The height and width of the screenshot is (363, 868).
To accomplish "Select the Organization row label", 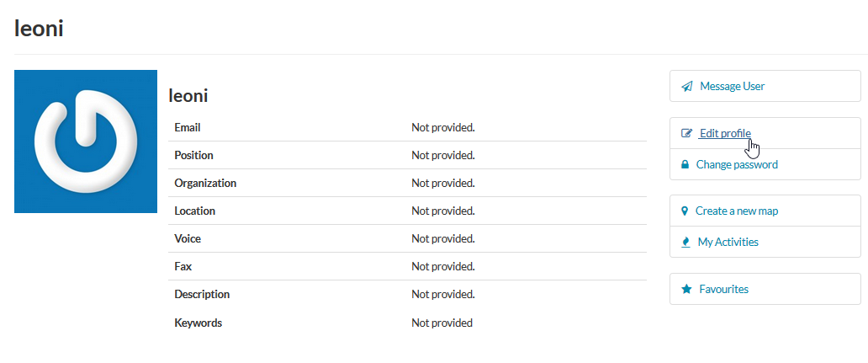I will [x=205, y=184].
